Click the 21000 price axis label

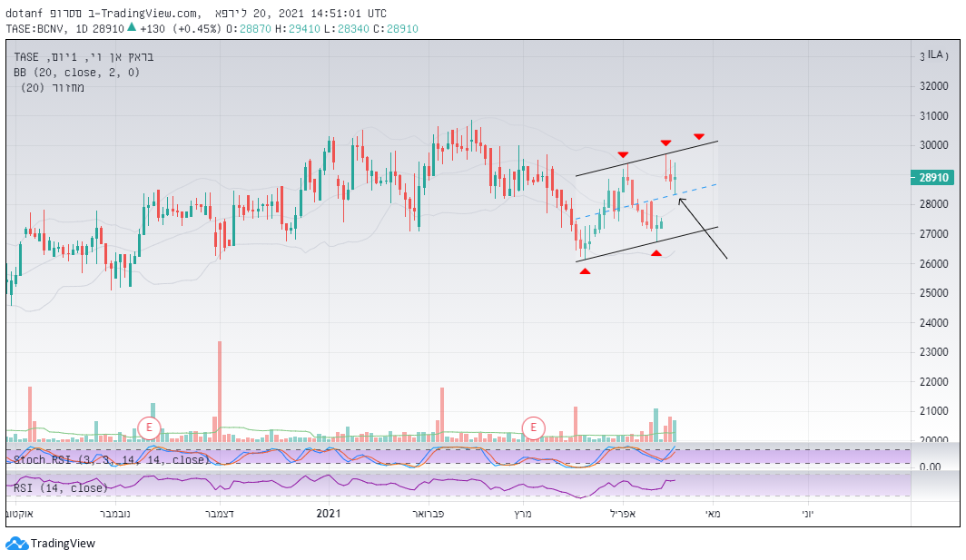click(934, 411)
